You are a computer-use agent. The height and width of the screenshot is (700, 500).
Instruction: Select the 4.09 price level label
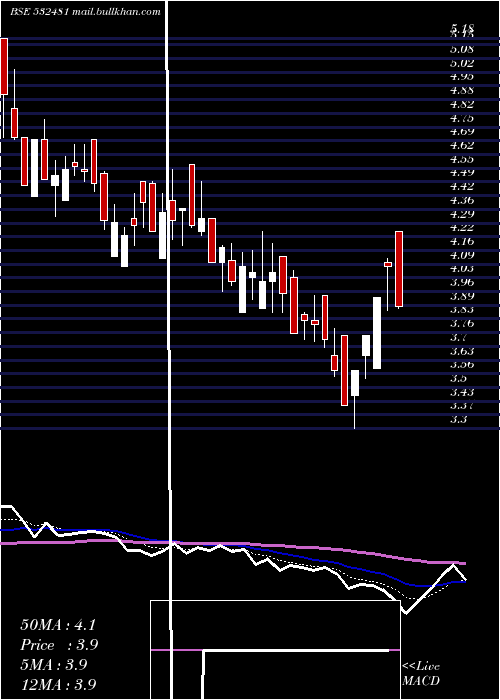[462, 255]
